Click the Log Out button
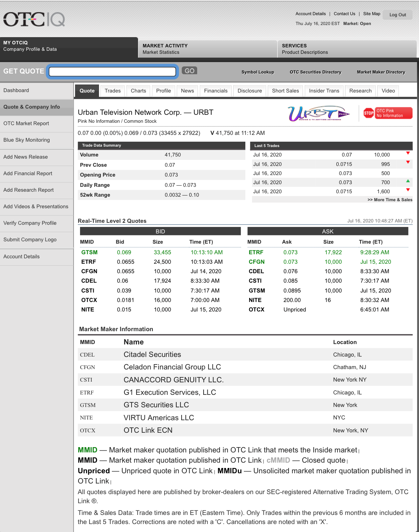Viewport: 419px width, 532px height. coord(397,15)
